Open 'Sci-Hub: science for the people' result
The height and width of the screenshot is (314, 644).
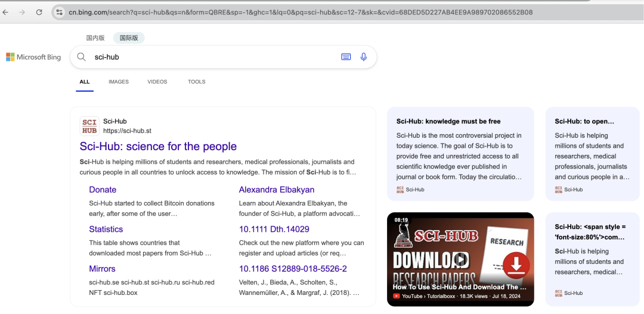(158, 147)
